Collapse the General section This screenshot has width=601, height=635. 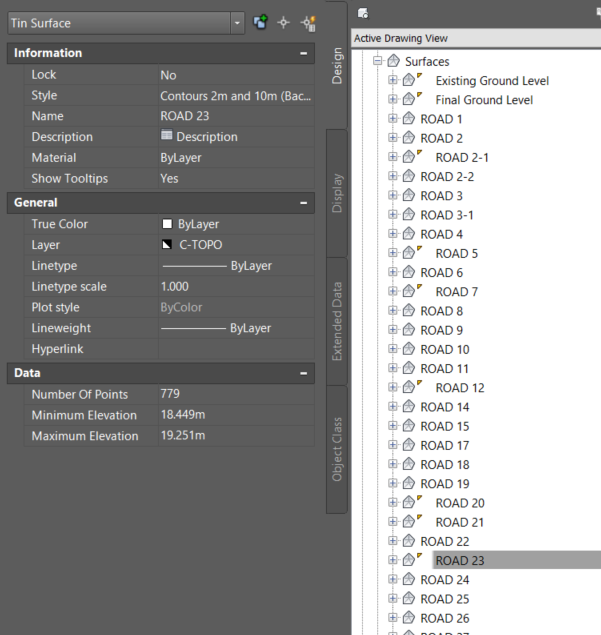303,202
